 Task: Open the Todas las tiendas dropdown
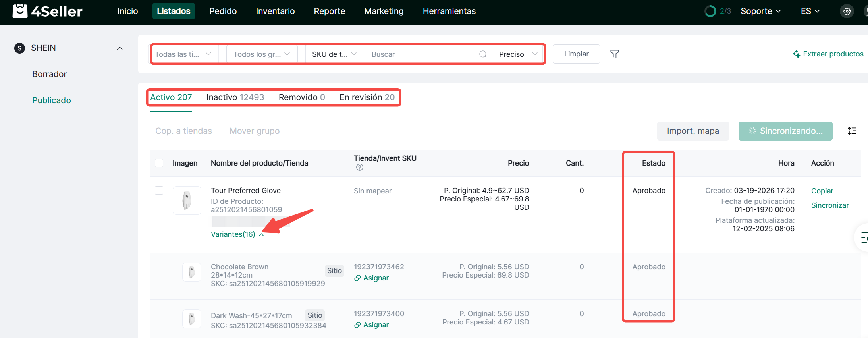[x=183, y=54]
